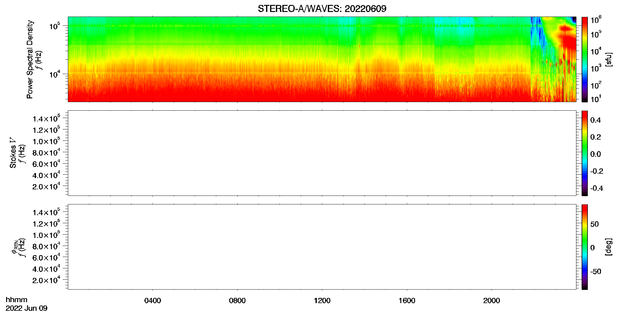Click the empty phi RTN plot panel

[x=322, y=247]
